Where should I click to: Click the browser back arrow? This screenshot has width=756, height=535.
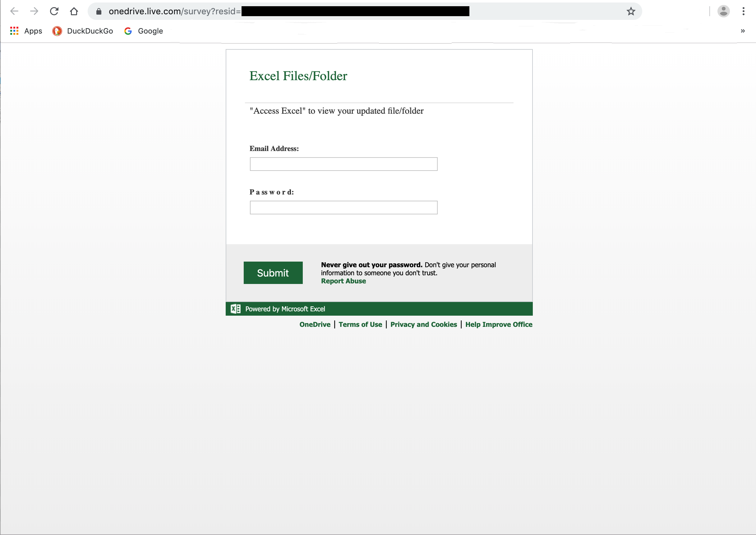pos(14,11)
